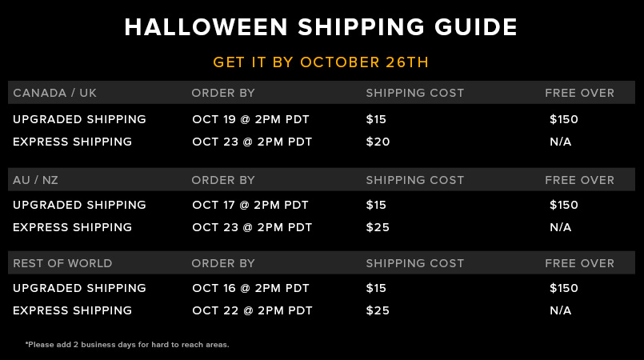
Task: Click the Oct 16 @ 2PM PDT deadline
Action: 250,288
